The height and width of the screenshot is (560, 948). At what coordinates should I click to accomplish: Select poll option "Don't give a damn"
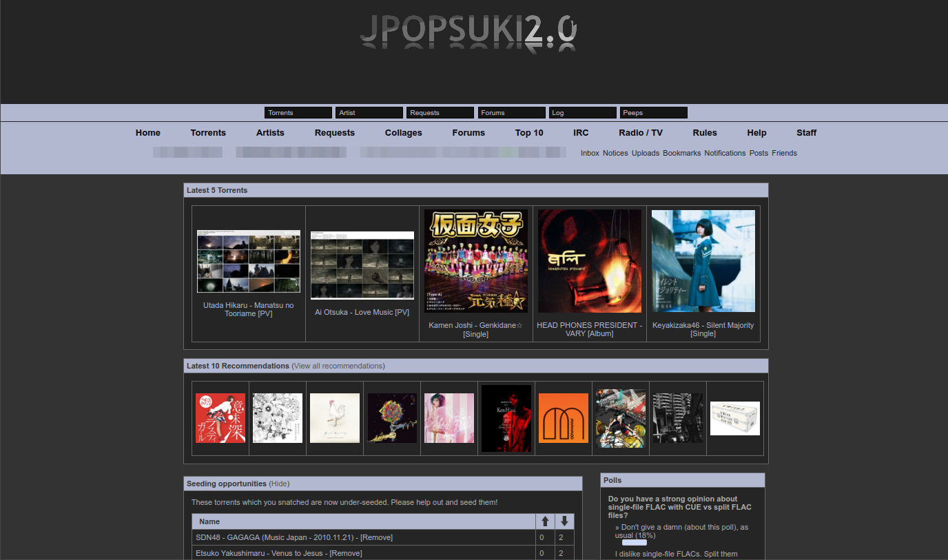[681, 531]
